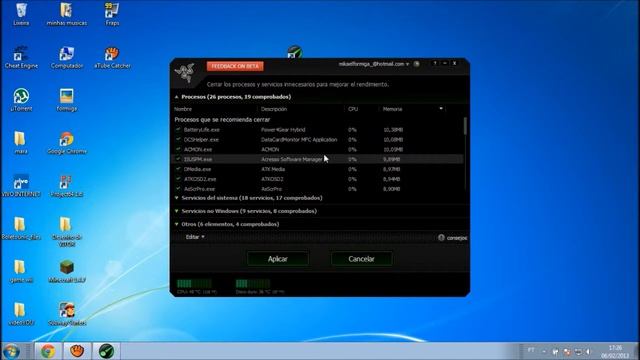Uncheck the DCSHelper.exe process
Screen dimensions: 640x360
(178, 139)
